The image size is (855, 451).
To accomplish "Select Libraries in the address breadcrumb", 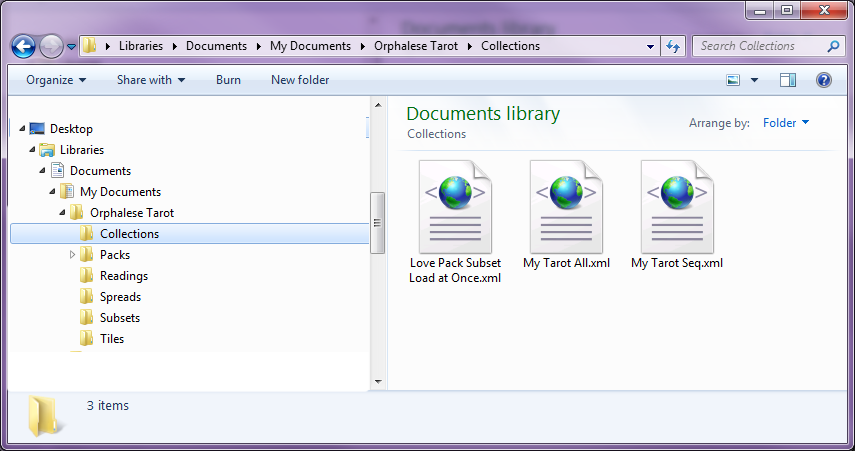I will click(141, 46).
